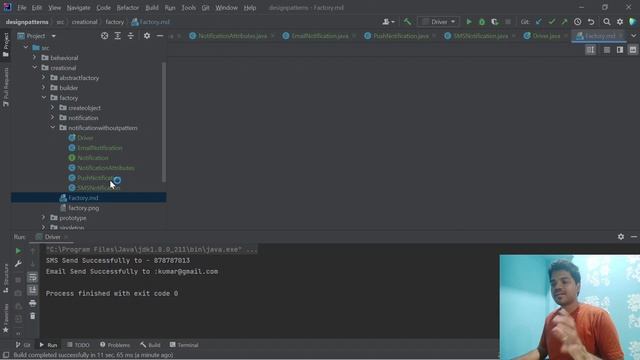
Task: Open the Driver run configuration dropdown
Action: 438,22
